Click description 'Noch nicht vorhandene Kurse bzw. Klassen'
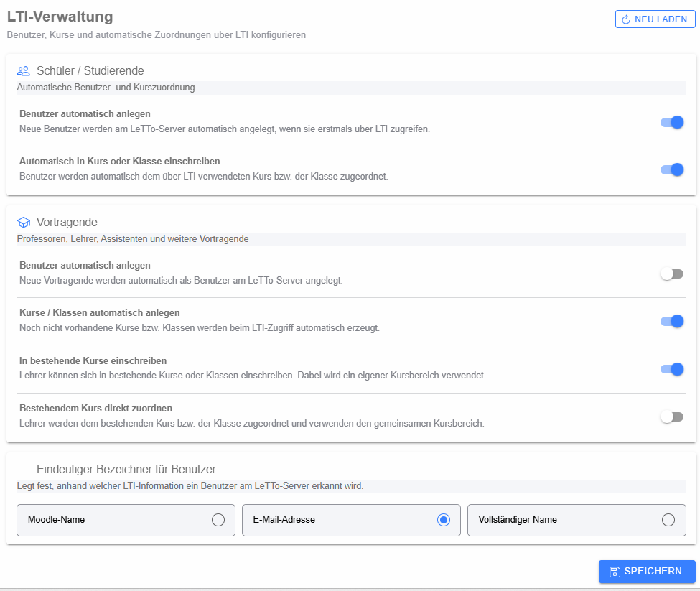 coord(200,327)
